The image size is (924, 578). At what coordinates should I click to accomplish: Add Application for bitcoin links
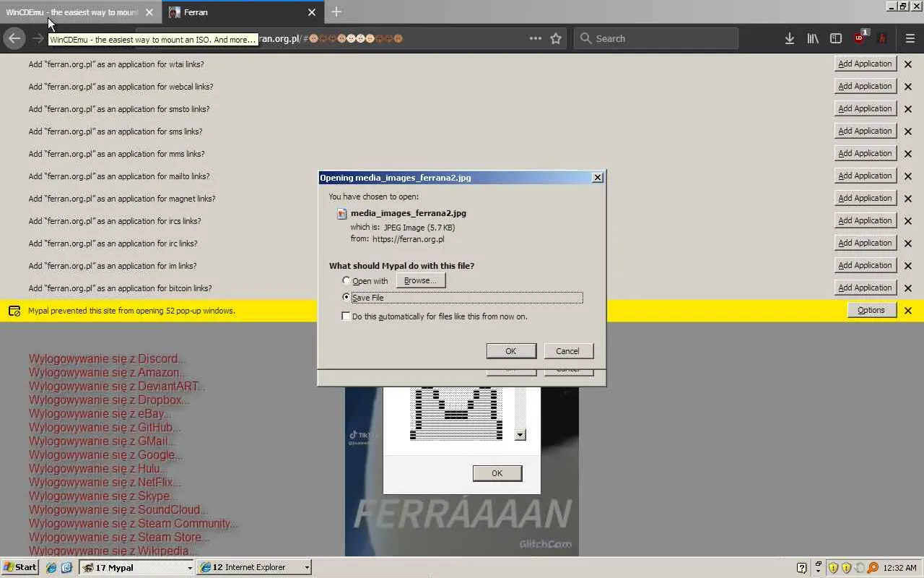865,288
